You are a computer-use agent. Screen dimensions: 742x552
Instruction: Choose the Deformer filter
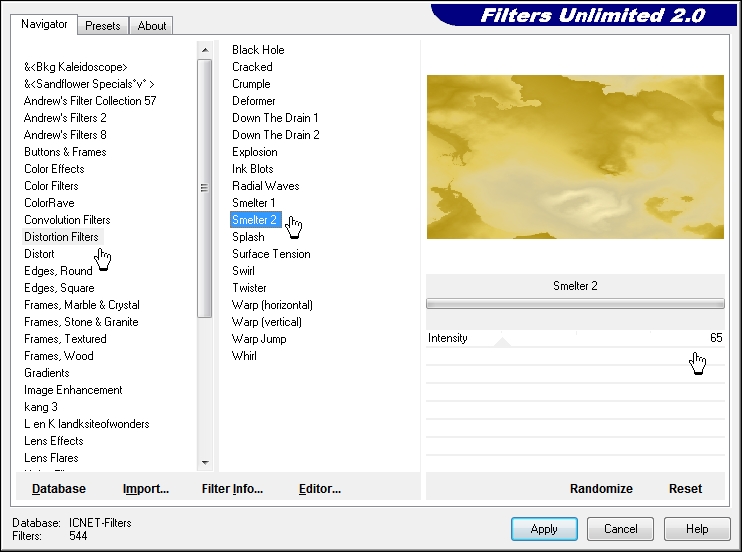pyautogui.click(x=254, y=101)
